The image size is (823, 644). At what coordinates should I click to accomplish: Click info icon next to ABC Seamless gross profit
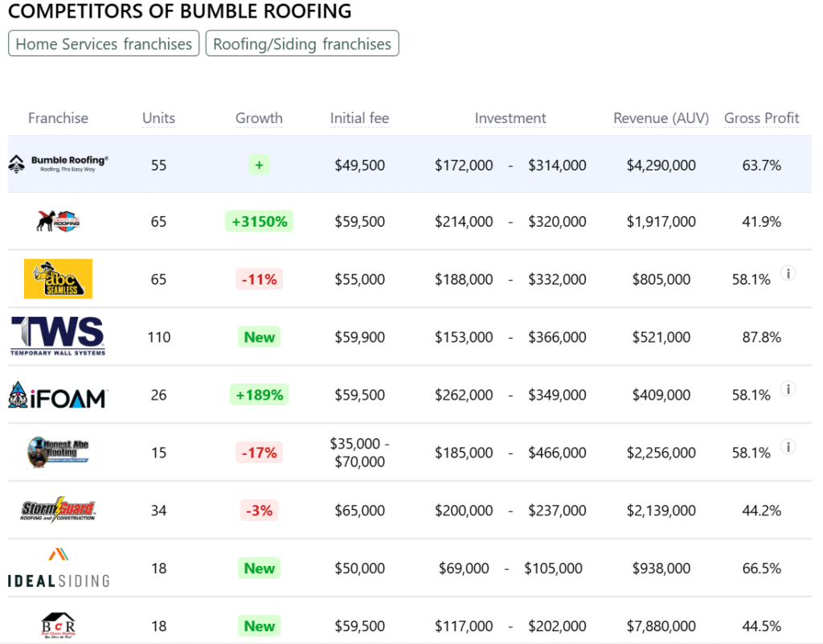[x=788, y=273]
